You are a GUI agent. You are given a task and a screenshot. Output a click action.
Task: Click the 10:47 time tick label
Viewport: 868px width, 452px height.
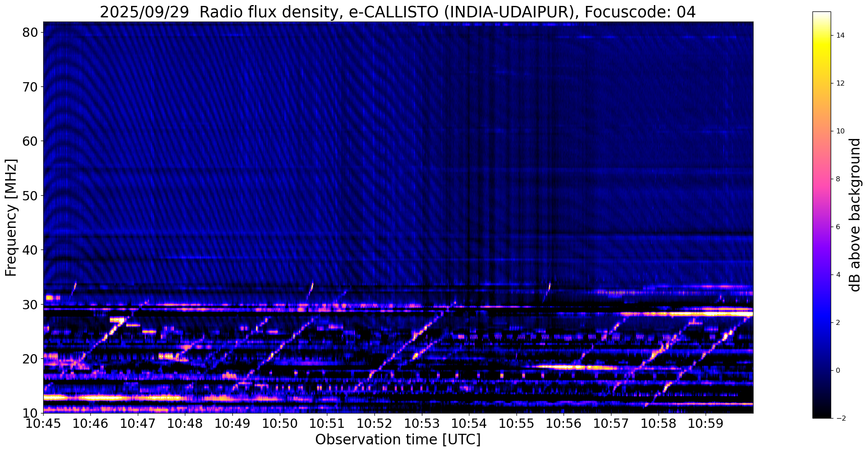(138, 424)
